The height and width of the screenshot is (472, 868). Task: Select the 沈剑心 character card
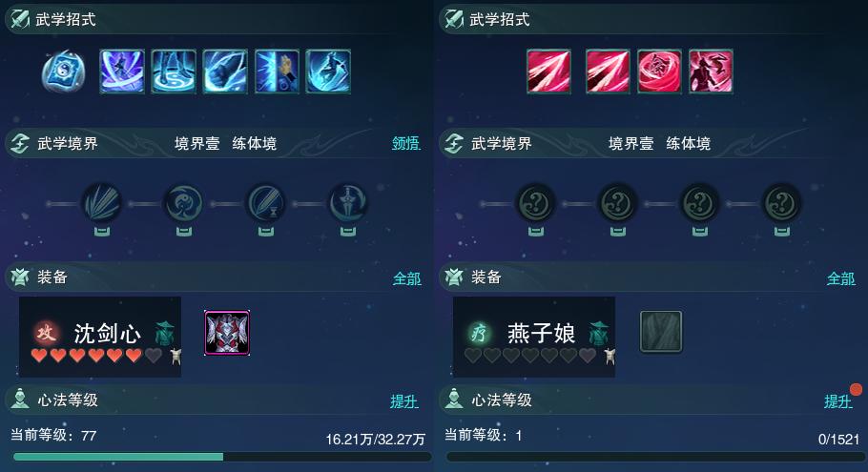pos(100,337)
